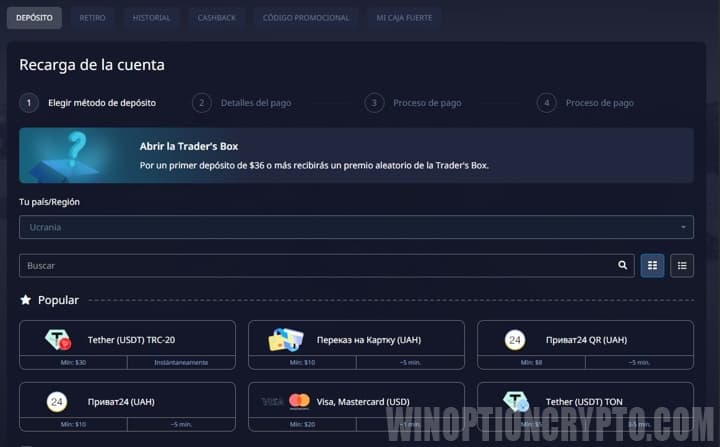This screenshot has width=720, height=447.
Task: Click Min: $10 under Приват24 (UAH)
Action: (x=73, y=424)
